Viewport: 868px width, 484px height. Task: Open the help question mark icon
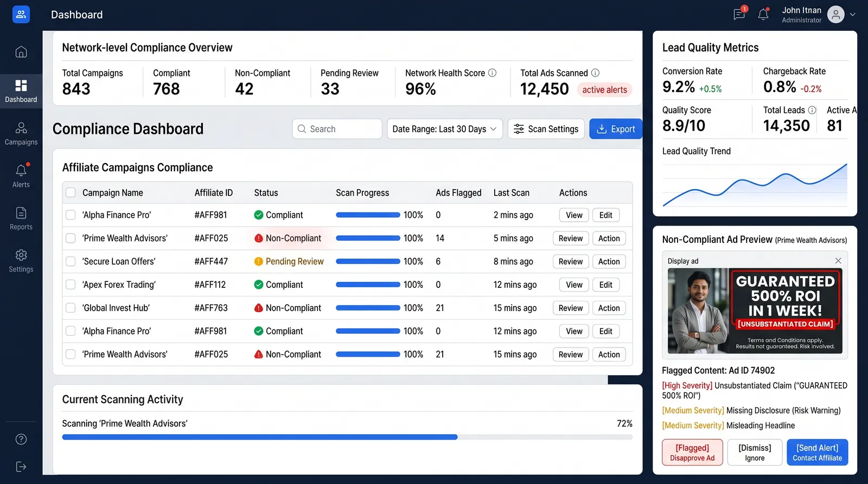click(x=21, y=440)
